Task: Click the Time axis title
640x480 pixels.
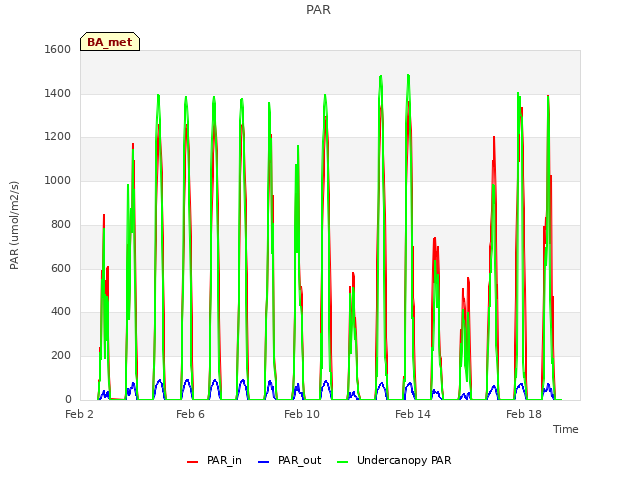Action: point(566,429)
